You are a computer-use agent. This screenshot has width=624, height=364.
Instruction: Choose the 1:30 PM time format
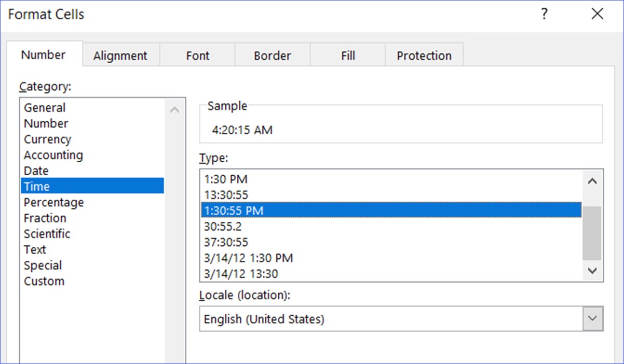pyautogui.click(x=226, y=179)
